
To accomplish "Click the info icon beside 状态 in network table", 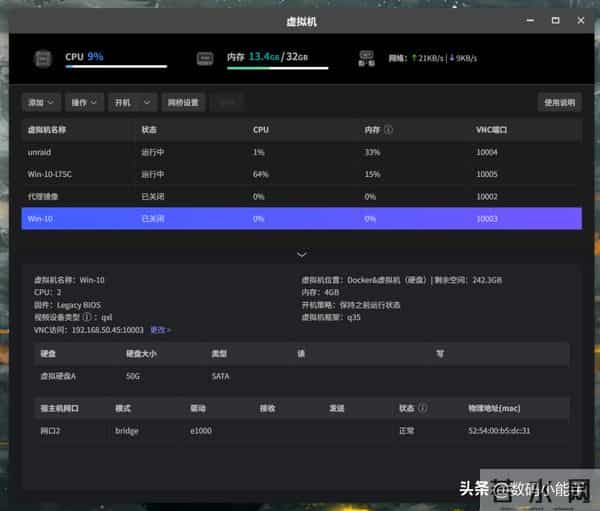I will click(423, 408).
